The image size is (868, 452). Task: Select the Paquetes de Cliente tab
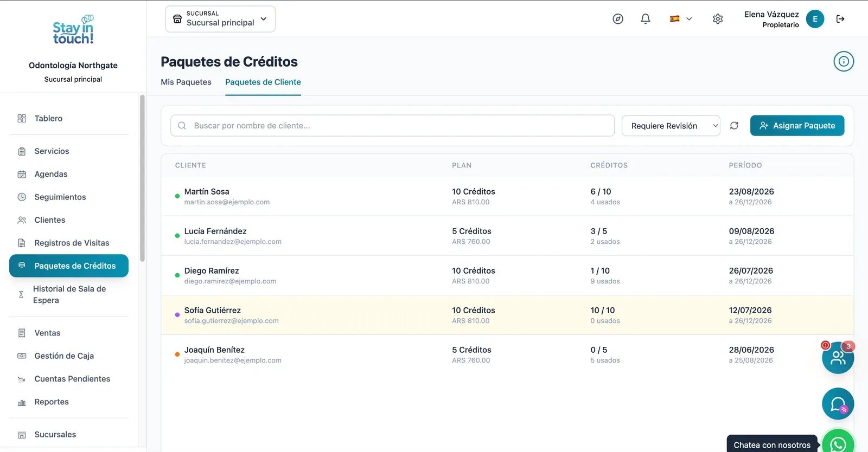[x=263, y=82]
